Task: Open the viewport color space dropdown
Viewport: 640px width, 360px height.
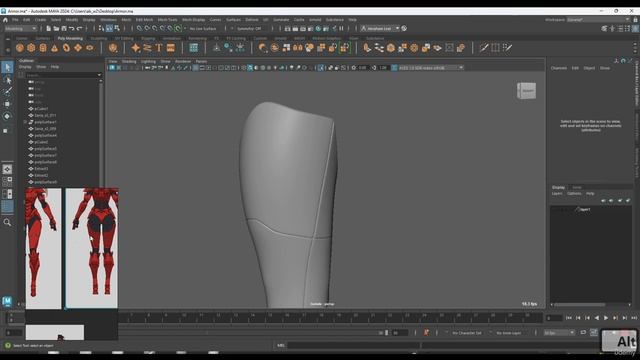Action: click(x=431, y=68)
